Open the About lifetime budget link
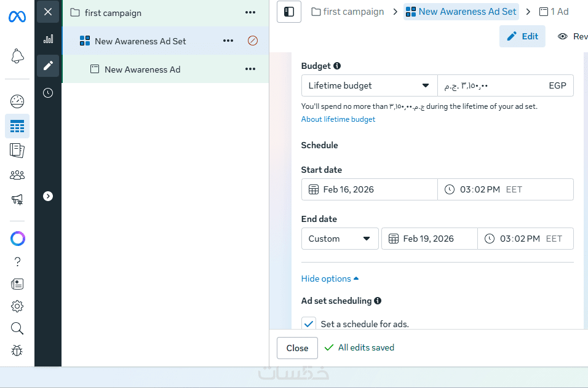This screenshot has width=588, height=388. click(x=338, y=119)
